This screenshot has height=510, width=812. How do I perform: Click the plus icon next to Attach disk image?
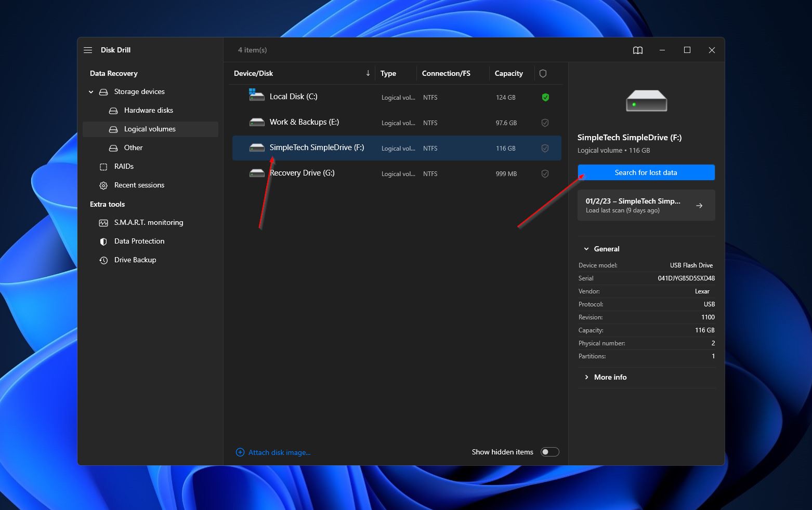[x=240, y=452]
